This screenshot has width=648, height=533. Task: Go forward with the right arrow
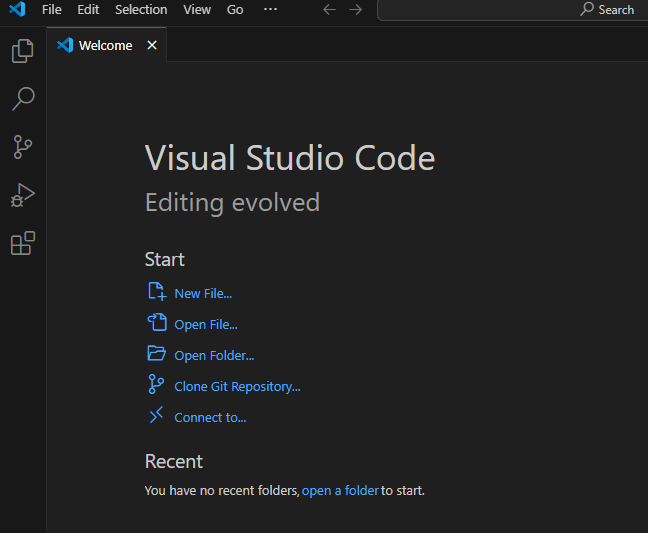(x=355, y=10)
